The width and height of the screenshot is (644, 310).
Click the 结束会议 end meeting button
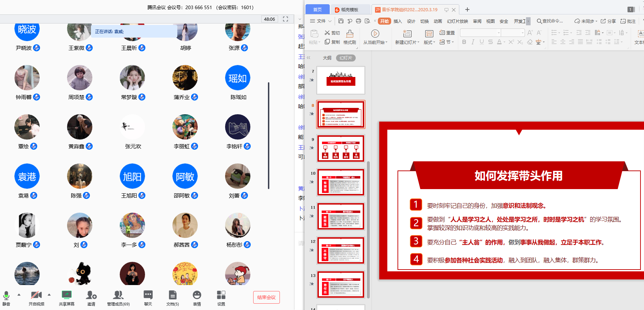[266, 297]
